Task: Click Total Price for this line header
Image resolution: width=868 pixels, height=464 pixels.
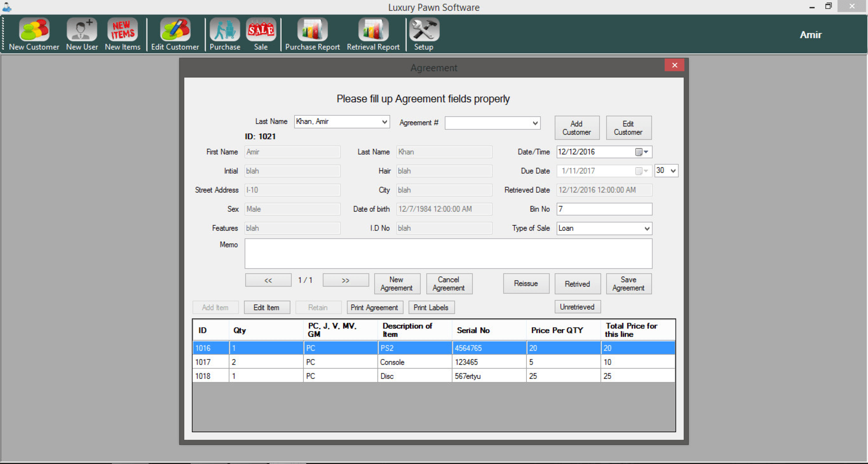Action: pyautogui.click(x=638, y=330)
